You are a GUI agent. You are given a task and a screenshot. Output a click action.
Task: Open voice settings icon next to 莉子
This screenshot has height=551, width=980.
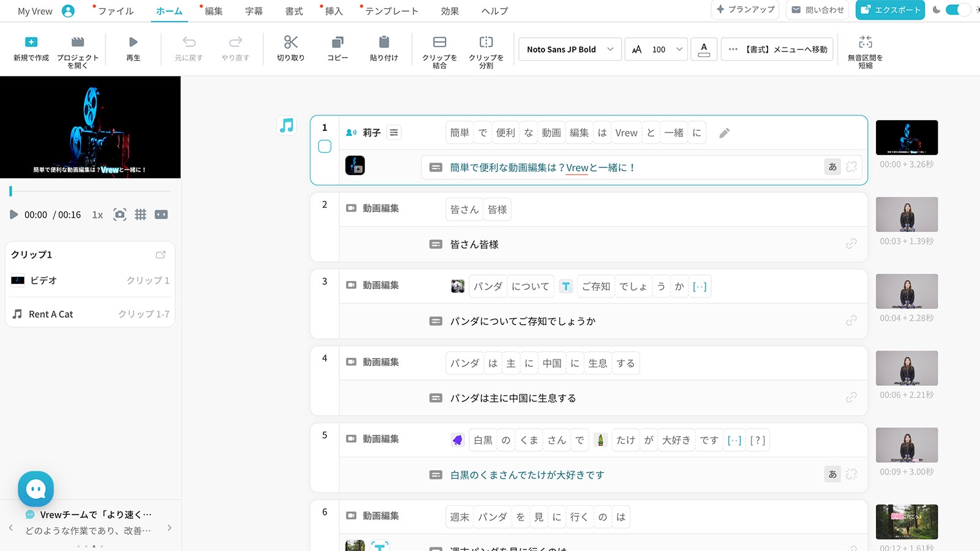394,132
